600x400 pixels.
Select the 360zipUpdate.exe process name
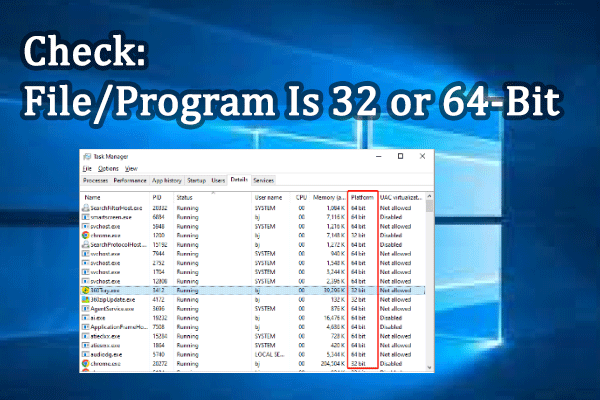(x=112, y=300)
